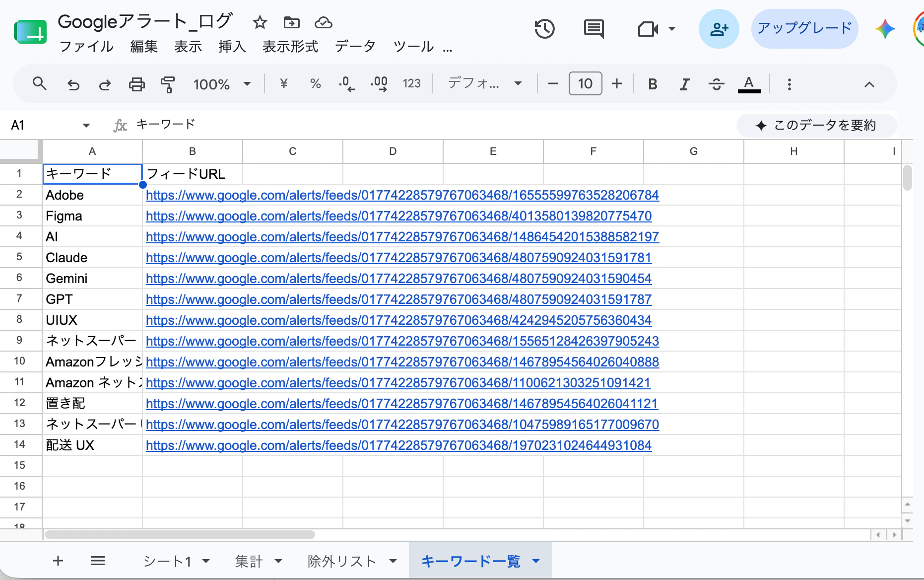
Task: Open the name box dropdown
Action: [x=86, y=125]
